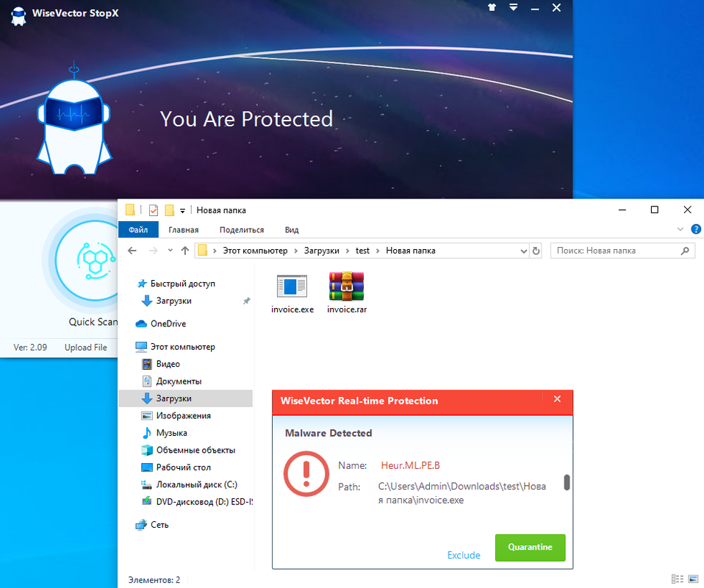Open Рабочий стол in navigation pane
704x588 pixels.
(183, 467)
